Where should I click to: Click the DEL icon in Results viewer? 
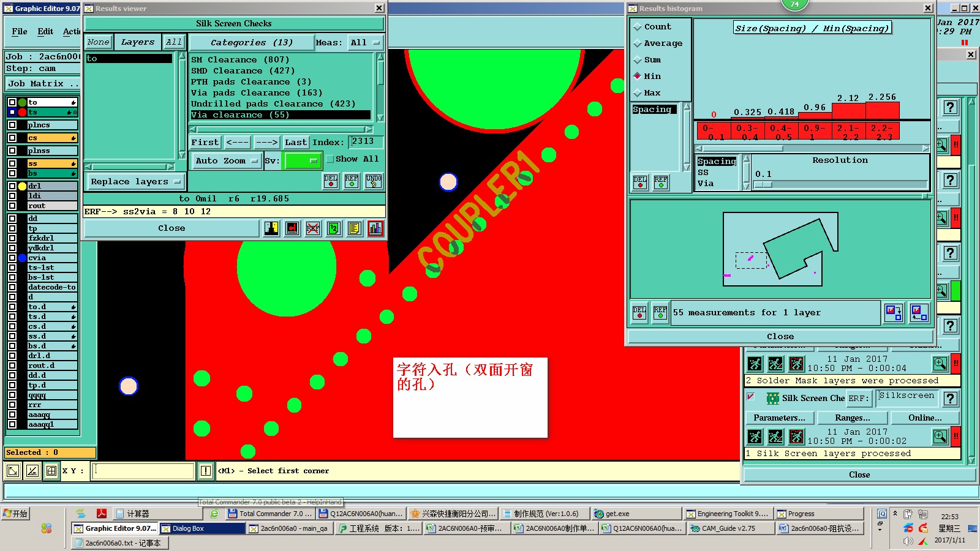(x=331, y=181)
